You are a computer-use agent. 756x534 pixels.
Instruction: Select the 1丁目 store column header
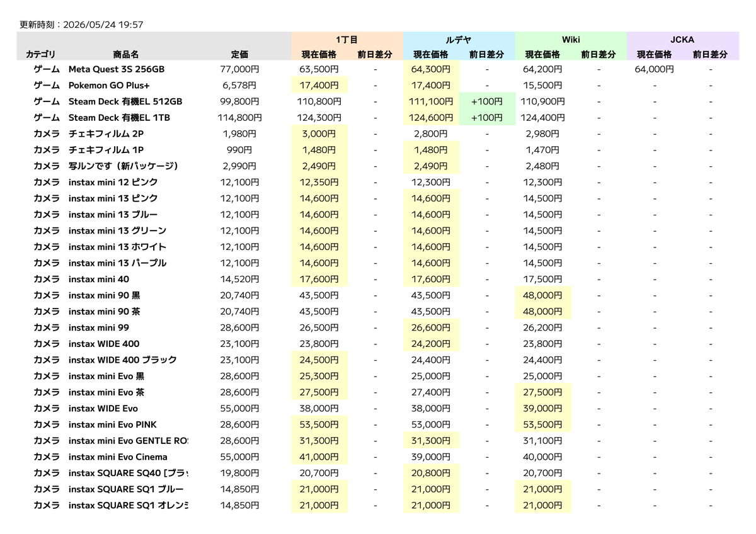pos(347,39)
